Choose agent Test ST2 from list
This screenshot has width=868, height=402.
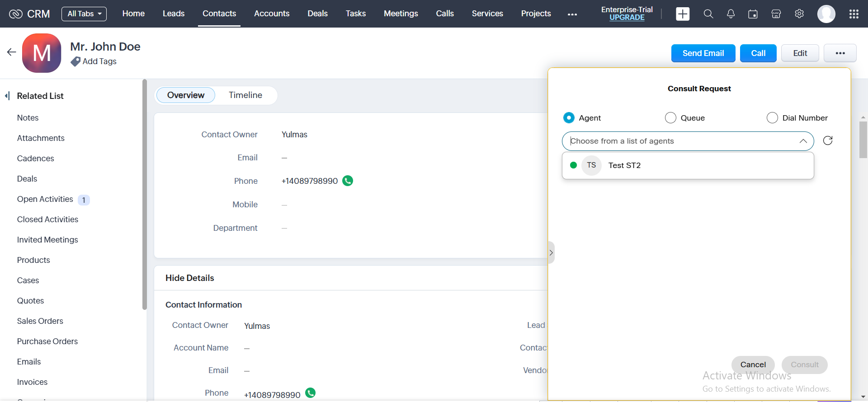click(624, 165)
